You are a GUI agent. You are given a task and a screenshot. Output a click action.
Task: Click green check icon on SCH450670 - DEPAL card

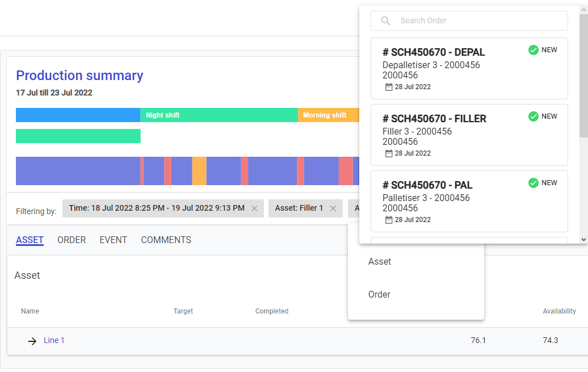[534, 50]
